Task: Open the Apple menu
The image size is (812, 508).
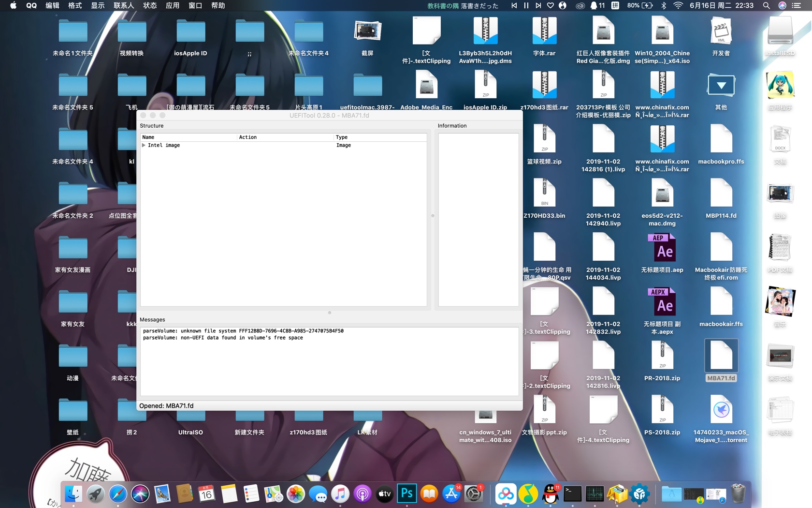Action: pos(13,5)
